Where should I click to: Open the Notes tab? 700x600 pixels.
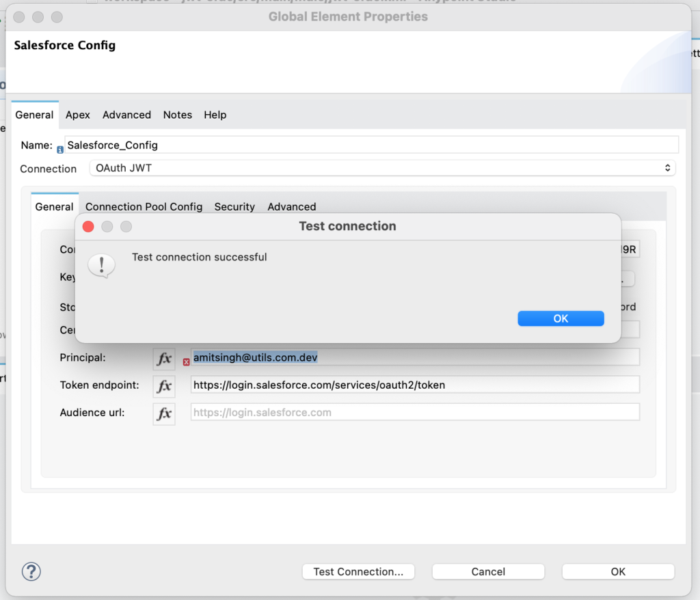(x=178, y=115)
